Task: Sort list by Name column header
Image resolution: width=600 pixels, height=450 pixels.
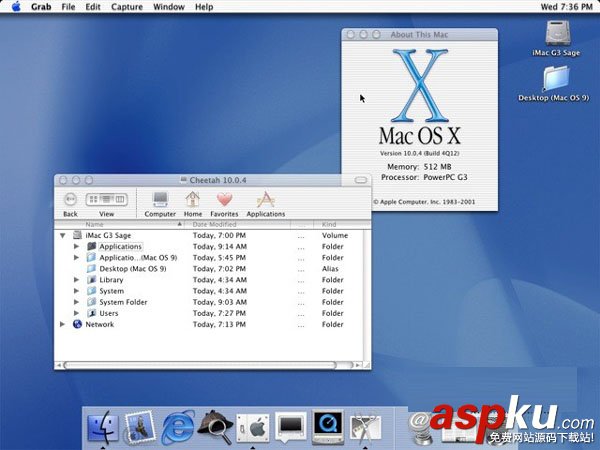Action: [119, 224]
